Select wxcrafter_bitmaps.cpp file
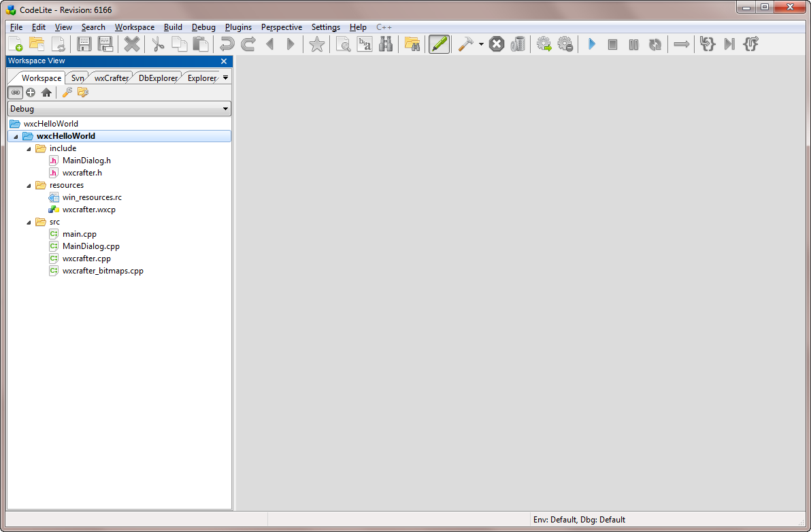Screen dimensions: 811x532 coord(103,271)
